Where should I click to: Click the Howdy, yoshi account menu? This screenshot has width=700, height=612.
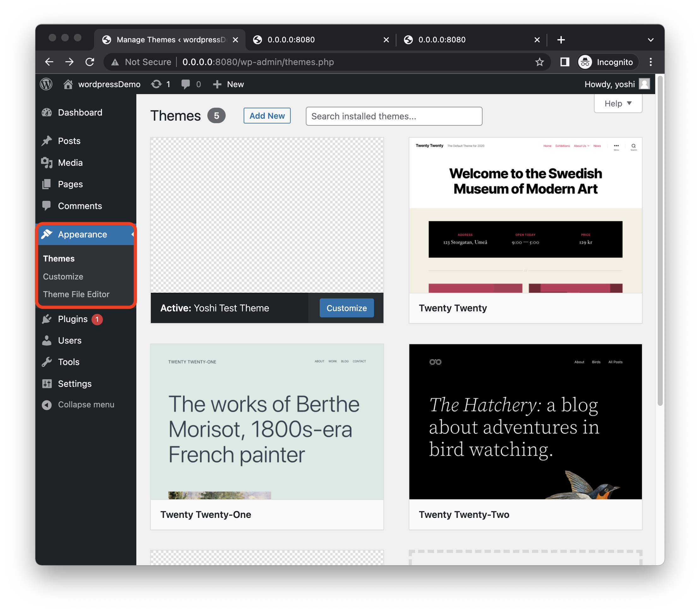pos(617,84)
